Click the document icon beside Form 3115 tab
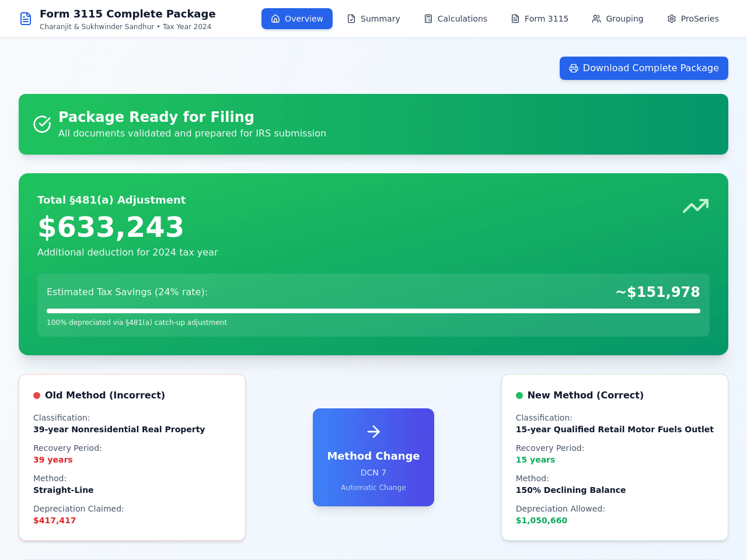 click(515, 19)
